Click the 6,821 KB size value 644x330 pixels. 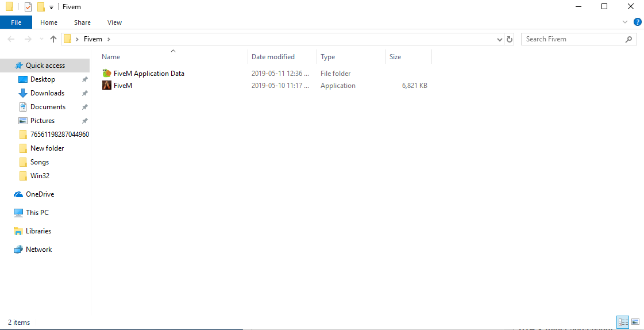tap(414, 86)
